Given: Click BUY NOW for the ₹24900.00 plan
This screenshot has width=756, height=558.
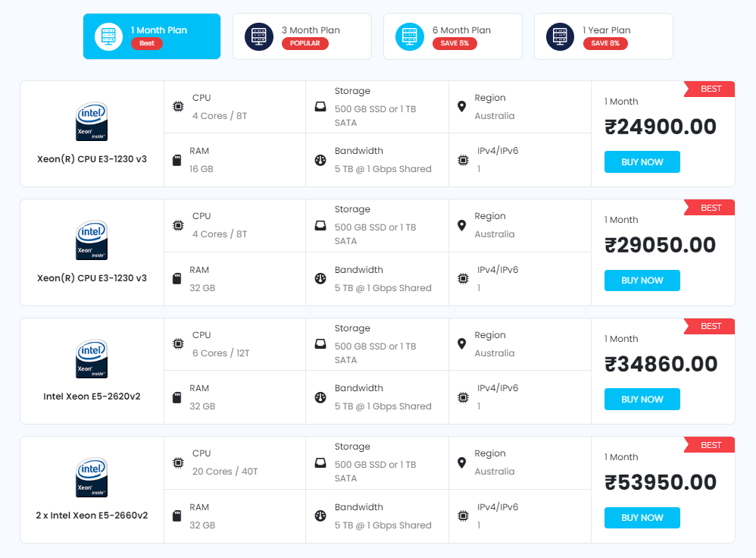Looking at the screenshot, I should (x=642, y=162).
